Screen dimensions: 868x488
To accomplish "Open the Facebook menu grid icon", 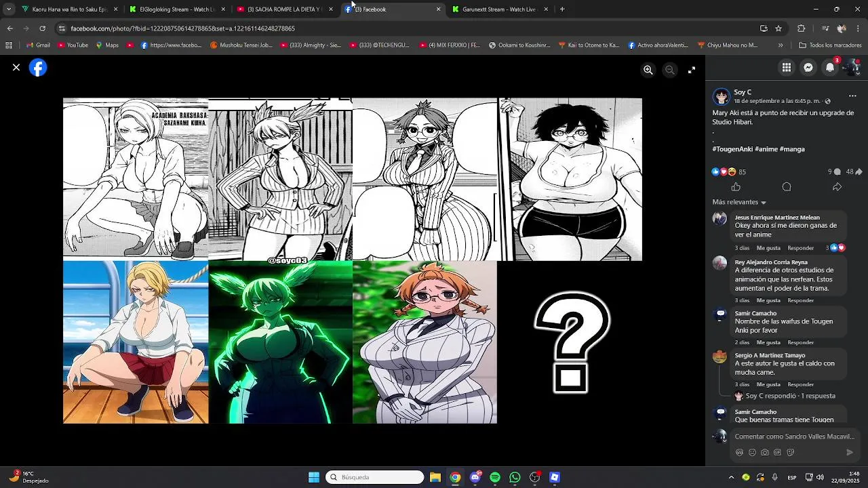I will pos(787,67).
